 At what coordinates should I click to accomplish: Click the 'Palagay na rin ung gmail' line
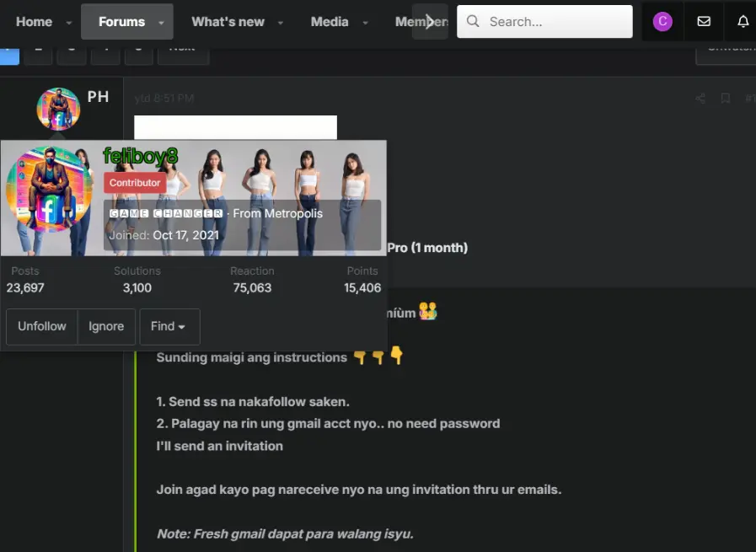(x=328, y=424)
